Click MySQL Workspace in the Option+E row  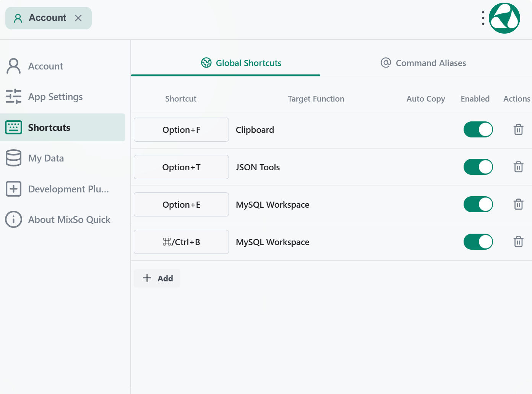[x=272, y=205]
